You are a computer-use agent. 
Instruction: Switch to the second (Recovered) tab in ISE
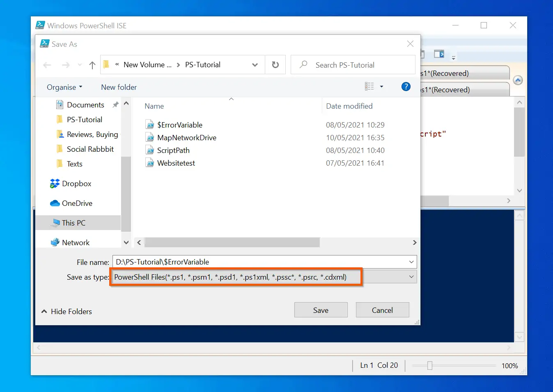pyautogui.click(x=464, y=90)
